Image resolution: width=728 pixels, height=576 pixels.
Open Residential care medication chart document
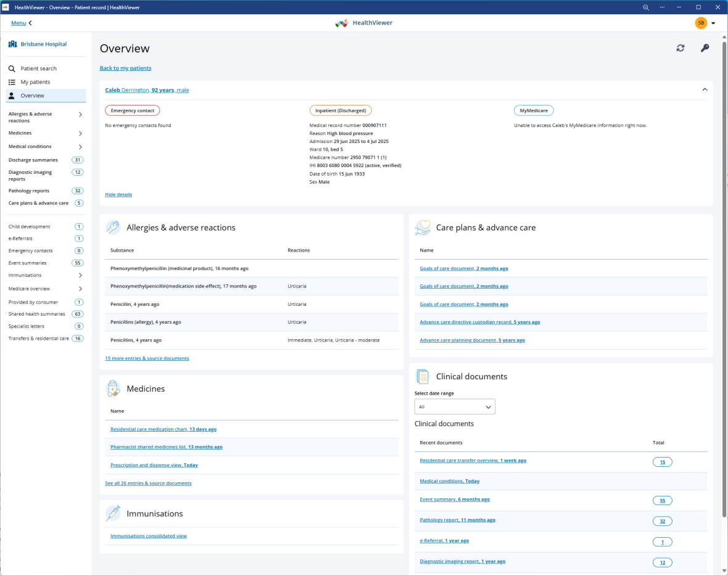[163, 429]
